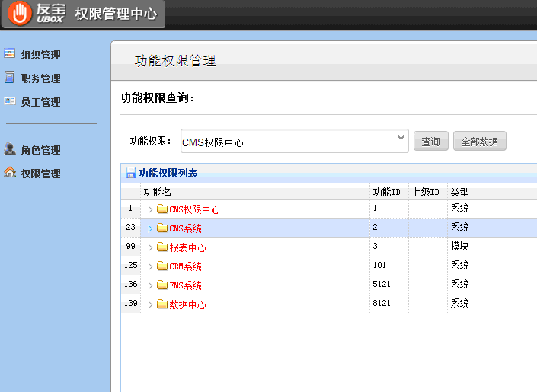Click the 数据中心 folder icon
The height and width of the screenshot is (392, 537).
click(162, 304)
